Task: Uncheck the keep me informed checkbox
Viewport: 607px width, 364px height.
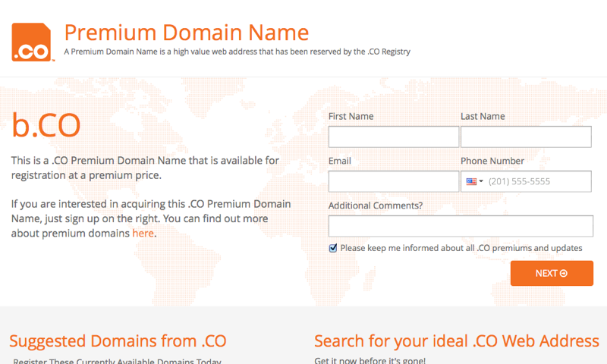Action: click(x=333, y=248)
